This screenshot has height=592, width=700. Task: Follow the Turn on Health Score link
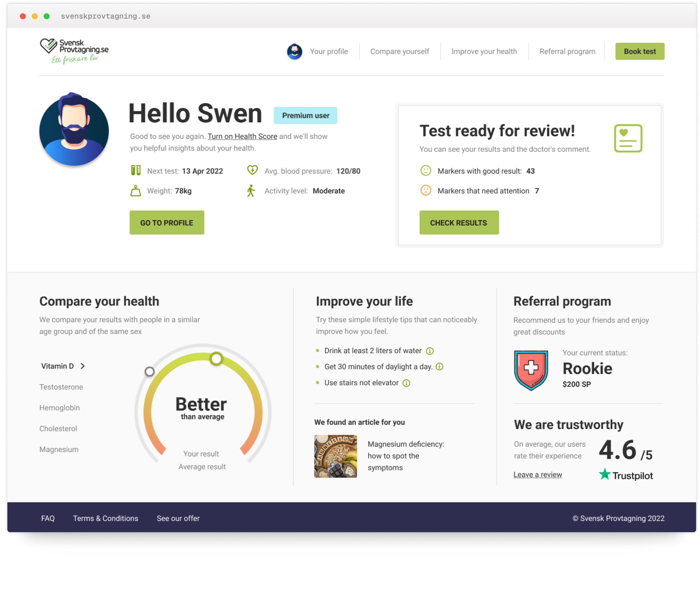click(242, 136)
